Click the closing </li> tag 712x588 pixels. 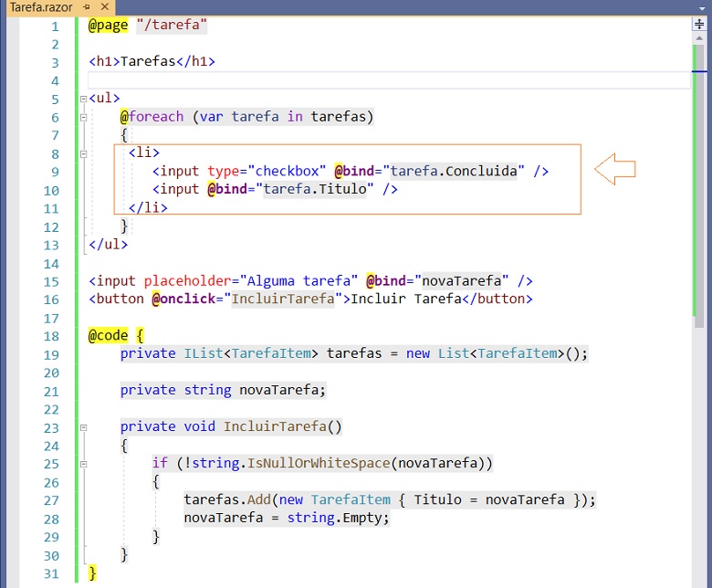148,207
